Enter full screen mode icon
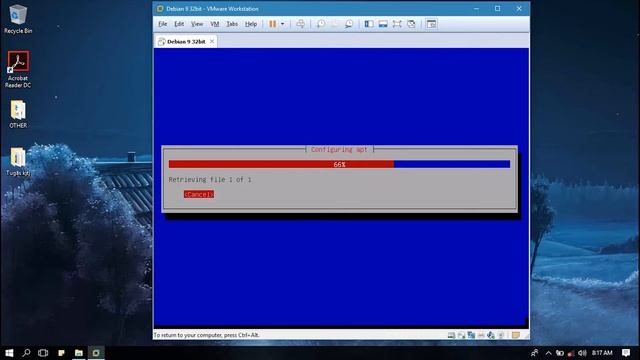Viewport: 640px width, 360px height. tap(397, 24)
